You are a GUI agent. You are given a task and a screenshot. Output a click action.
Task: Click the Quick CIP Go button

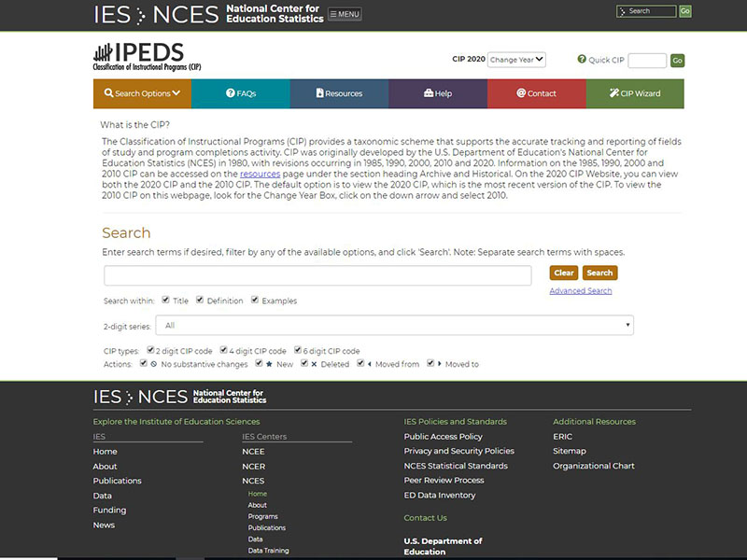tap(678, 61)
